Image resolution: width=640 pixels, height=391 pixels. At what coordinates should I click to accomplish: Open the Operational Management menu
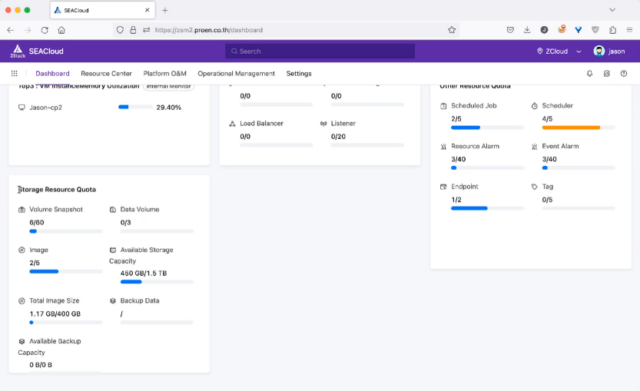236,73
